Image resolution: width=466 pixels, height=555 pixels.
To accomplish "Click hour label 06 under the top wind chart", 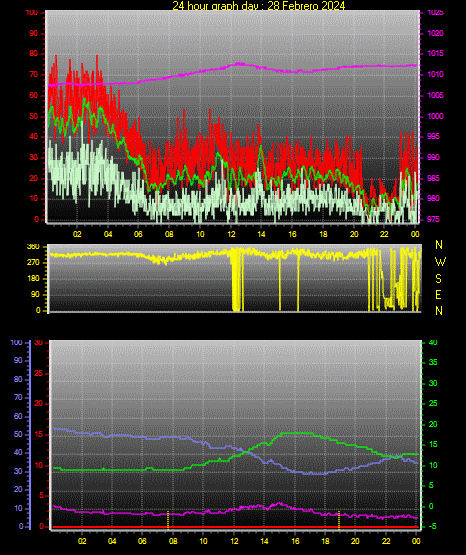I will [x=138, y=234].
